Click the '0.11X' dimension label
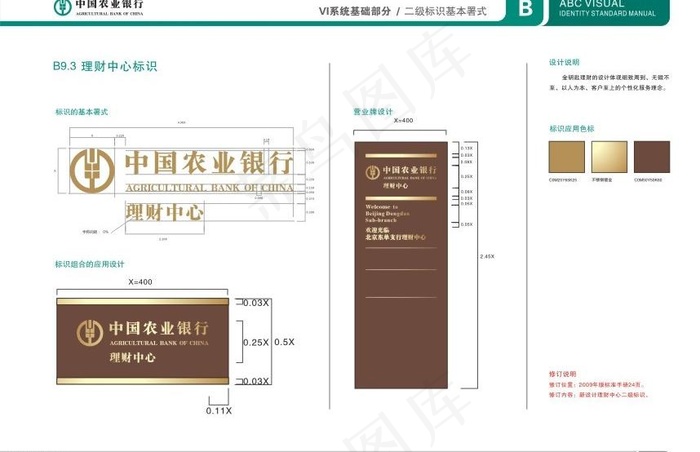Image resolution: width=700 pixels, height=452 pixels. coord(219,410)
